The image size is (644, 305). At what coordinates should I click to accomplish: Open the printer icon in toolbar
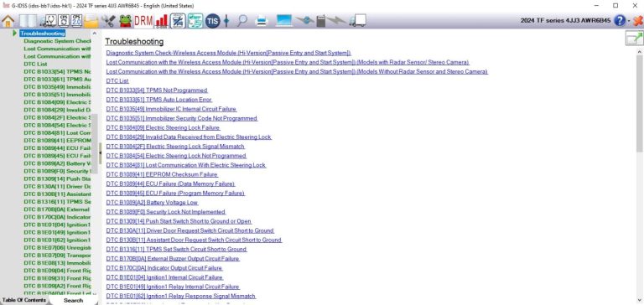click(x=262, y=20)
